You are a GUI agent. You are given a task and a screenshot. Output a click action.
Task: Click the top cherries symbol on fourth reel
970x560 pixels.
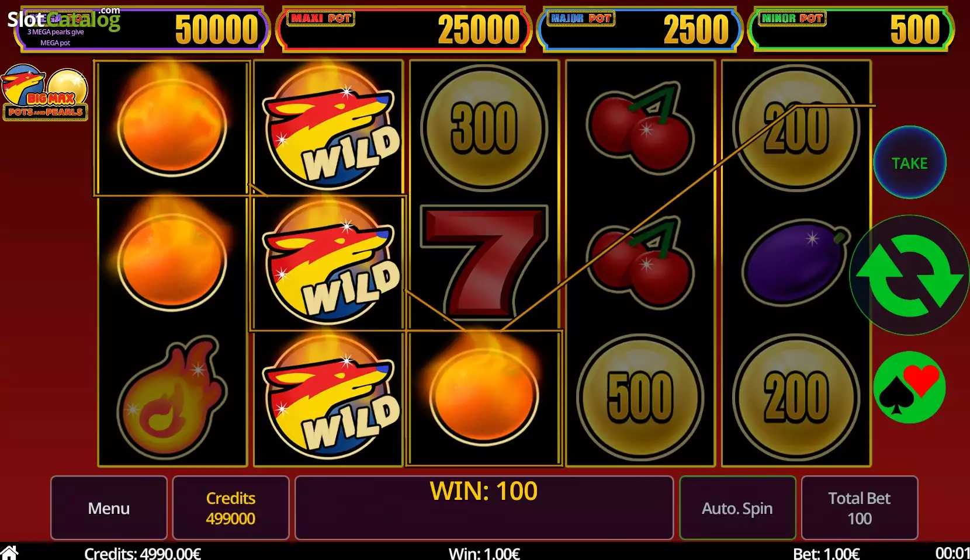[x=640, y=128]
